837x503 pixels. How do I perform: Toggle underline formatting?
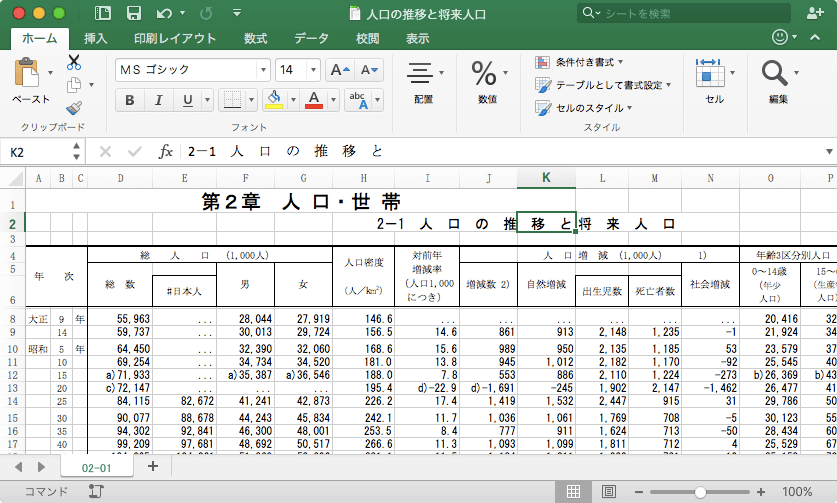coord(187,100)
